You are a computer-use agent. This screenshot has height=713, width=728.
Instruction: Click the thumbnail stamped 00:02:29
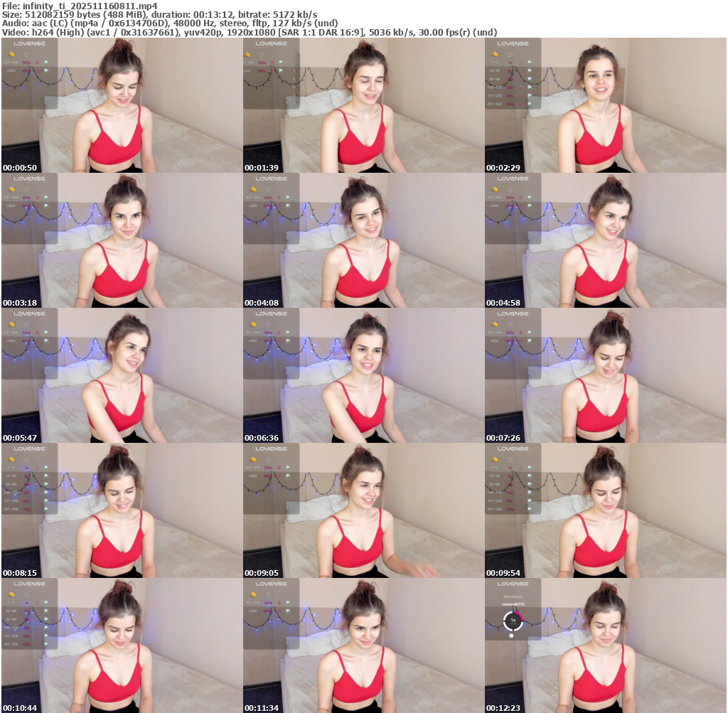(x=605, y=105)
